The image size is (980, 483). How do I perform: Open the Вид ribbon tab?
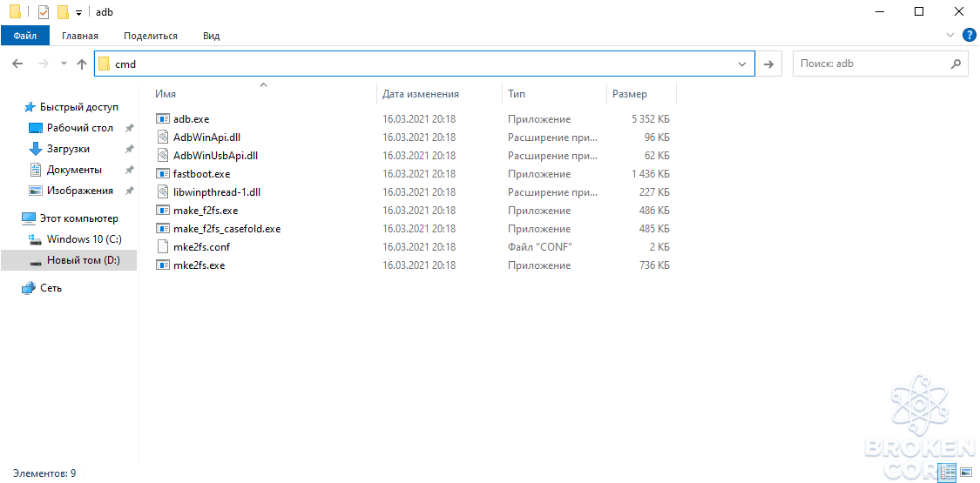click(212, 37)
